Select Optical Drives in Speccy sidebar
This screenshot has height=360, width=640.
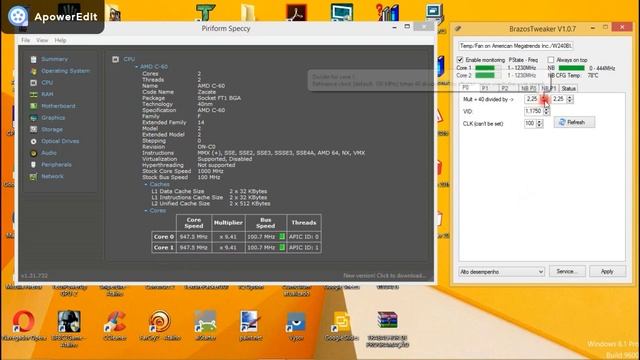pos(60,141)
